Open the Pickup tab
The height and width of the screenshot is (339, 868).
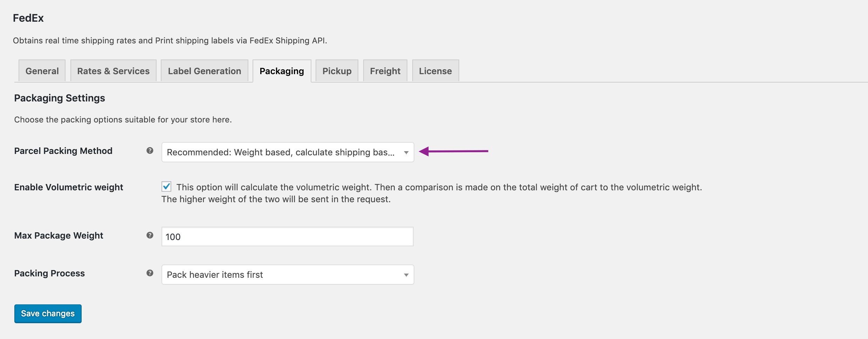(x=337, y=71)
